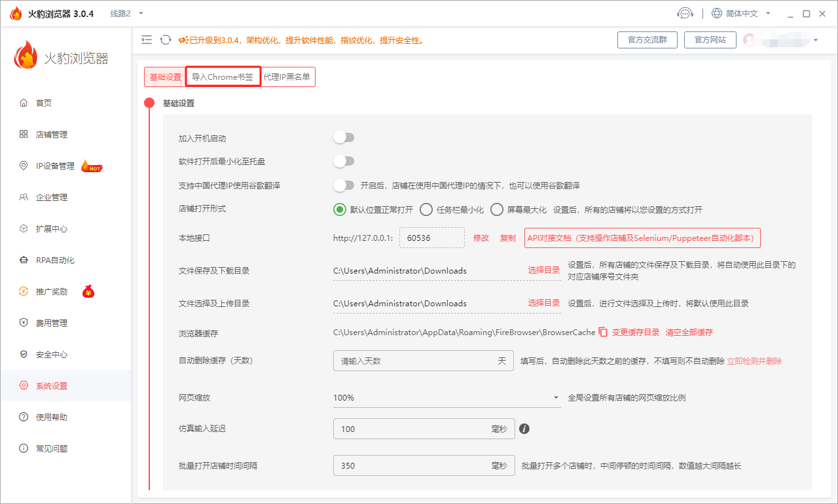Turn on 支持中国代理IP使用谷歌翻译 switch

pyautogui.click(x=344, y=185)
